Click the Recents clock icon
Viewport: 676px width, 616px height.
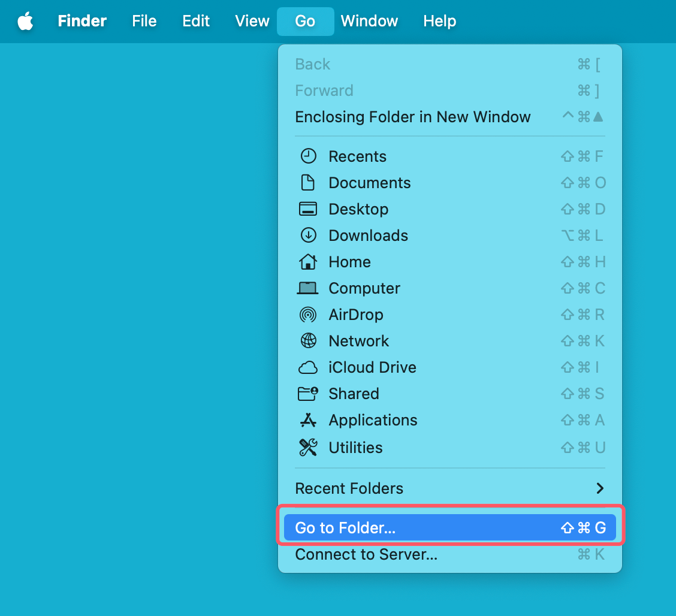[x=308, y=156]
